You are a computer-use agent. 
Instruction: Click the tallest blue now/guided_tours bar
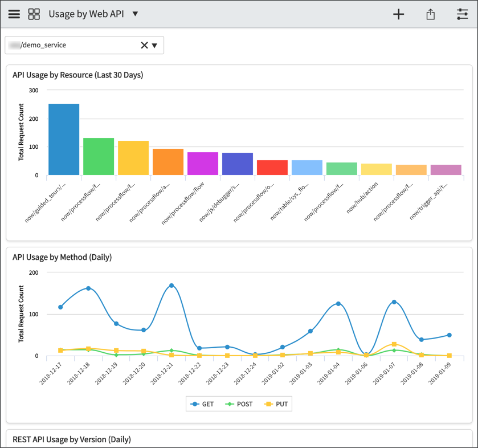tap(63, 140)
